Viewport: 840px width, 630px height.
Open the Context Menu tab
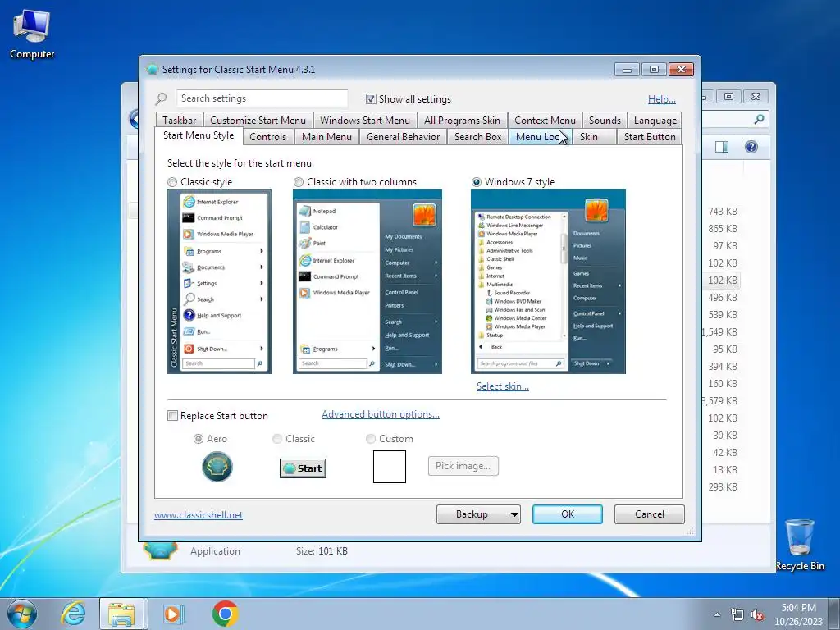545,121
